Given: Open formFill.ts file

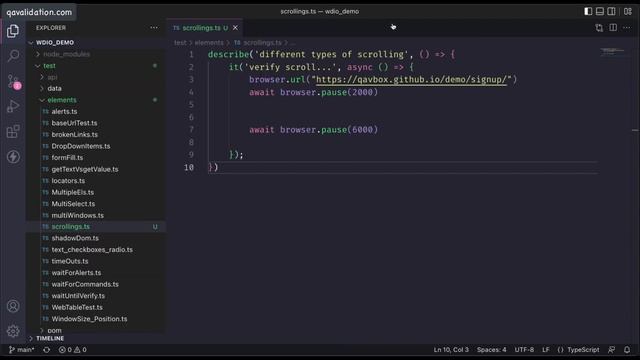Looking at the screenshot, I should tap(67, 158).
